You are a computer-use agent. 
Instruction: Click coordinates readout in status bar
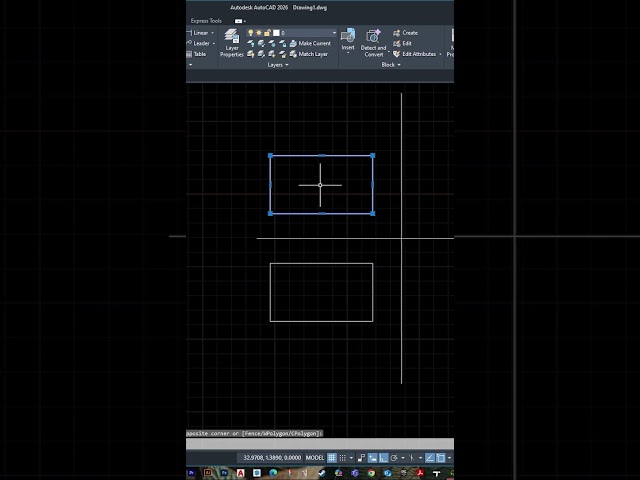tap(272, 458)
